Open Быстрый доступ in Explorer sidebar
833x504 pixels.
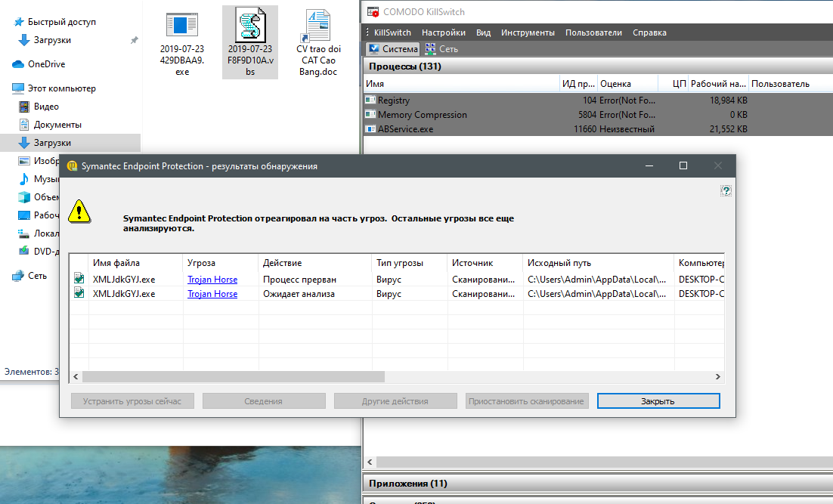tap(62, 22)
